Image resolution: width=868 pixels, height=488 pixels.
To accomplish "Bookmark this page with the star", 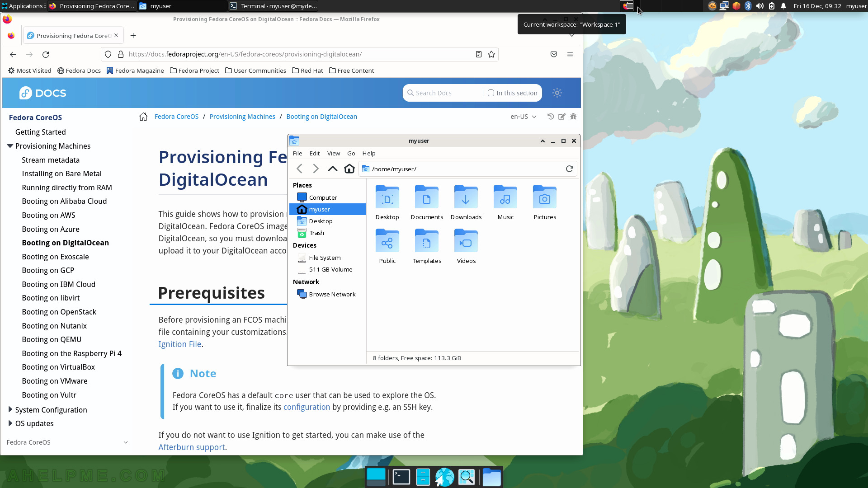I will [491, 54].
